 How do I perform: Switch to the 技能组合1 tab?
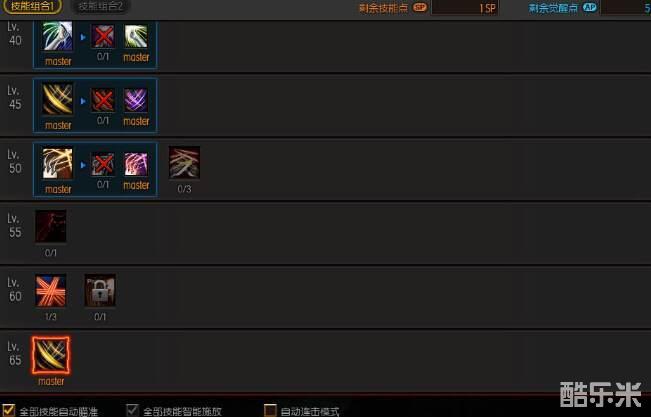32,6
